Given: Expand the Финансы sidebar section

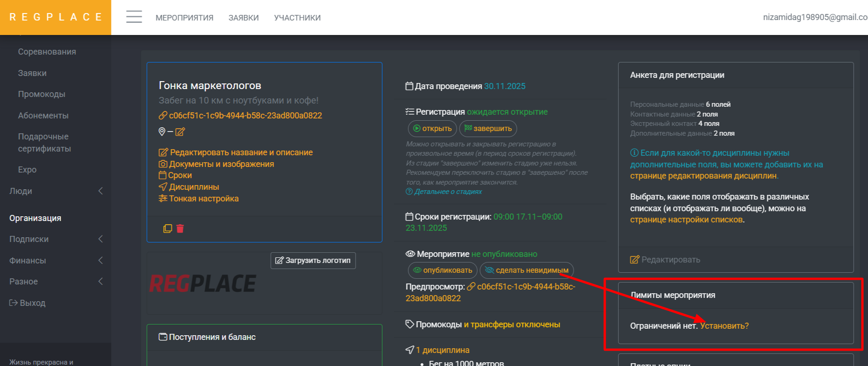Looking at the screenshot, I should click(x=55, y=261).
